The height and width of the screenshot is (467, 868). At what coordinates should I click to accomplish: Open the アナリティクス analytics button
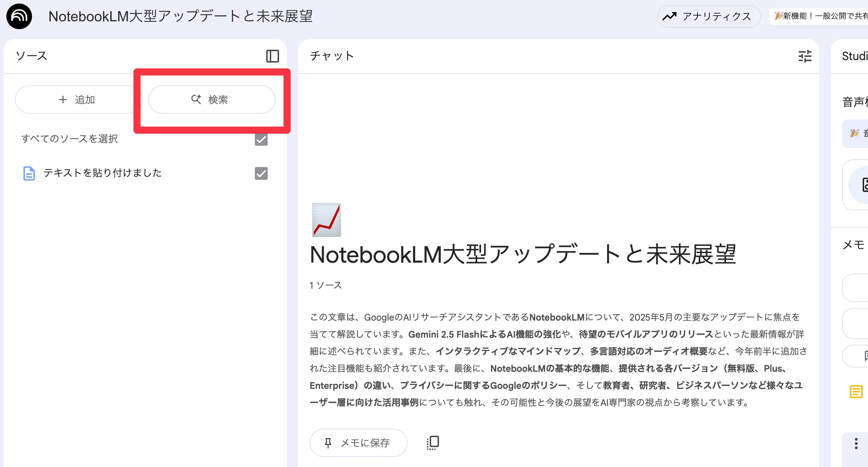pos(709,16)
